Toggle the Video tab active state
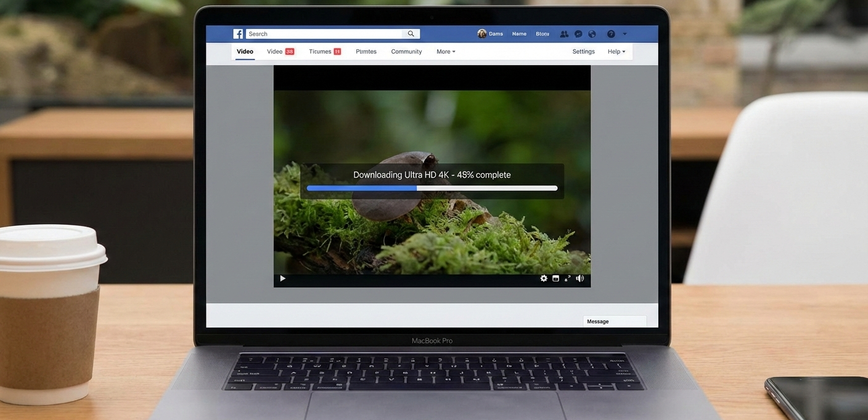 (245, 51)
